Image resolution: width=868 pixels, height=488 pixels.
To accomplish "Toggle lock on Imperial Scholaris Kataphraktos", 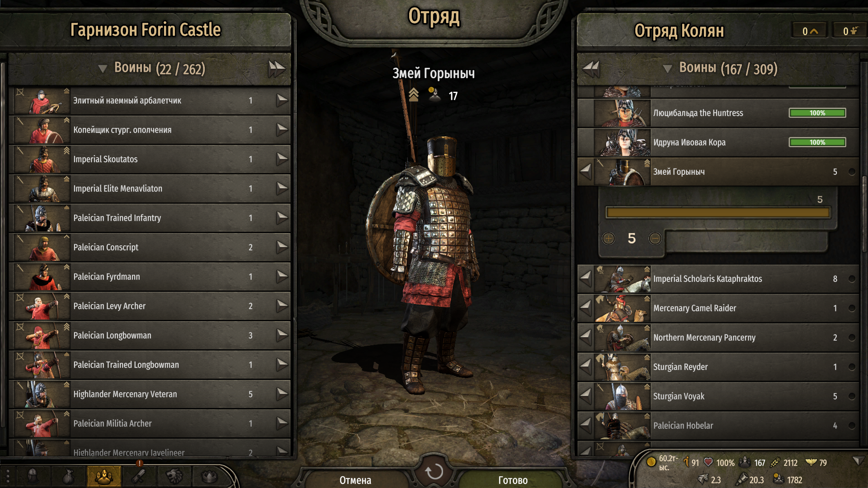I will coord(852,279).
